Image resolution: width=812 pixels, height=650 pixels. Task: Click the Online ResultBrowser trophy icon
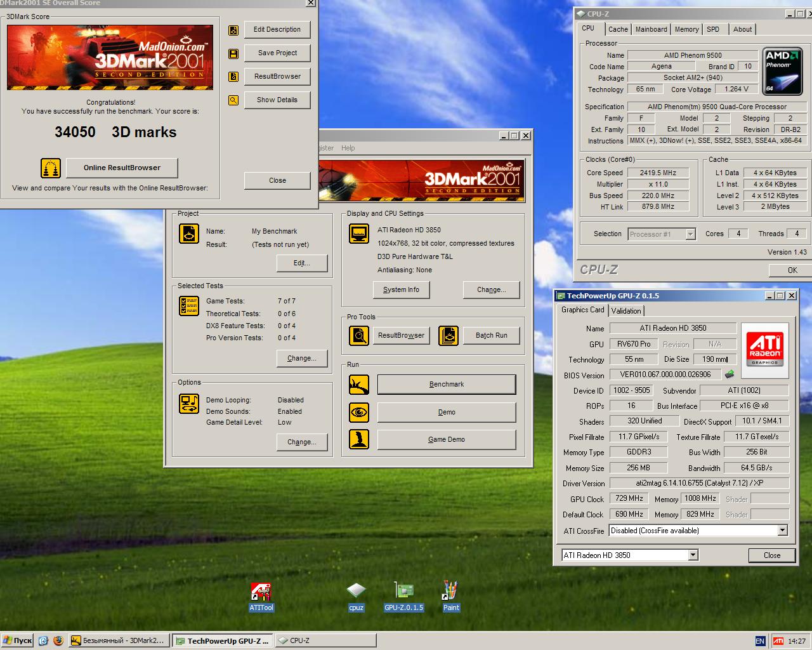(x=51, y=168)
